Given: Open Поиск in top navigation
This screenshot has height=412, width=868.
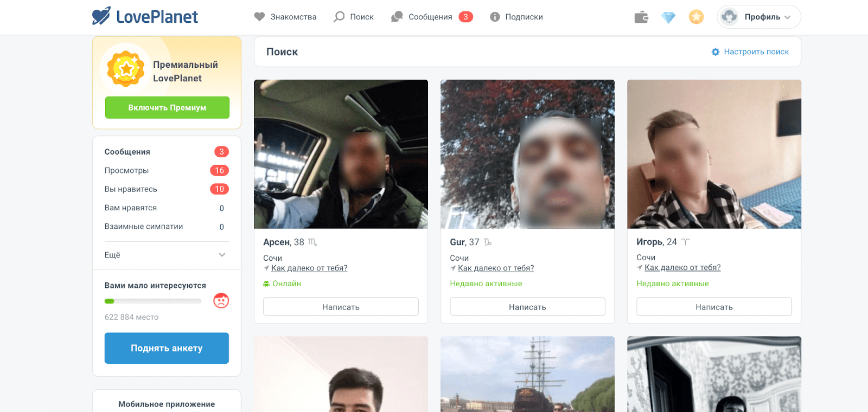Looking at the screenshot, I should 354,17.
